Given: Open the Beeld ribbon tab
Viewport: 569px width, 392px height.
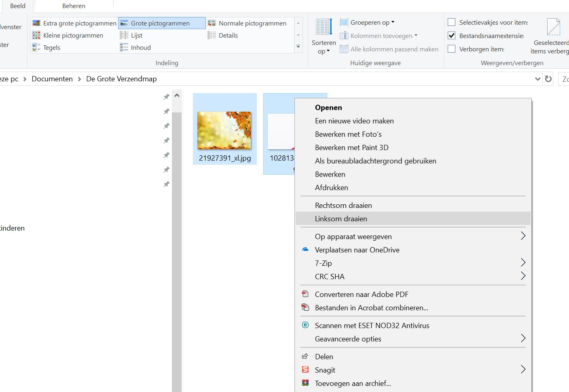Looking at the screenshot, I should (x=18, y=6).
